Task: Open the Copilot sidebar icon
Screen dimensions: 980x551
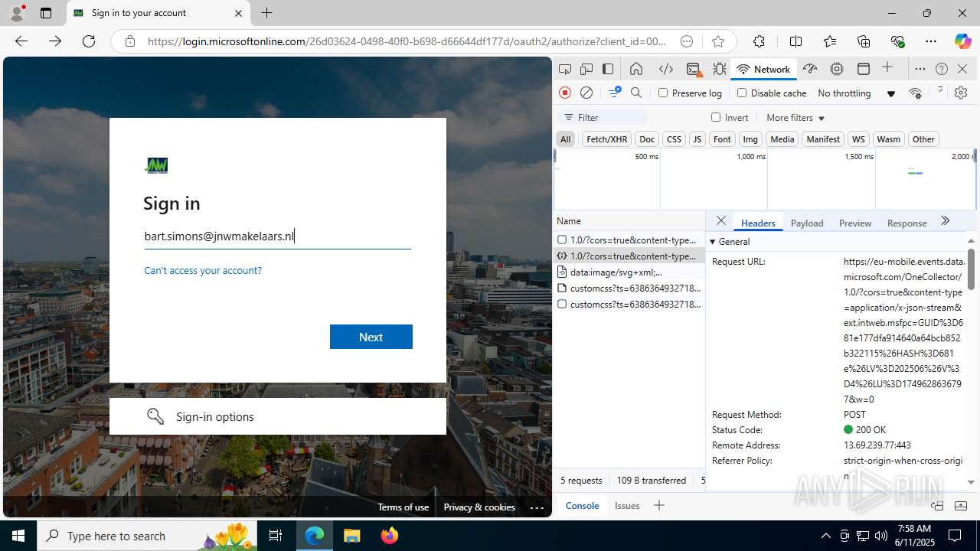Action: point(962,41)
